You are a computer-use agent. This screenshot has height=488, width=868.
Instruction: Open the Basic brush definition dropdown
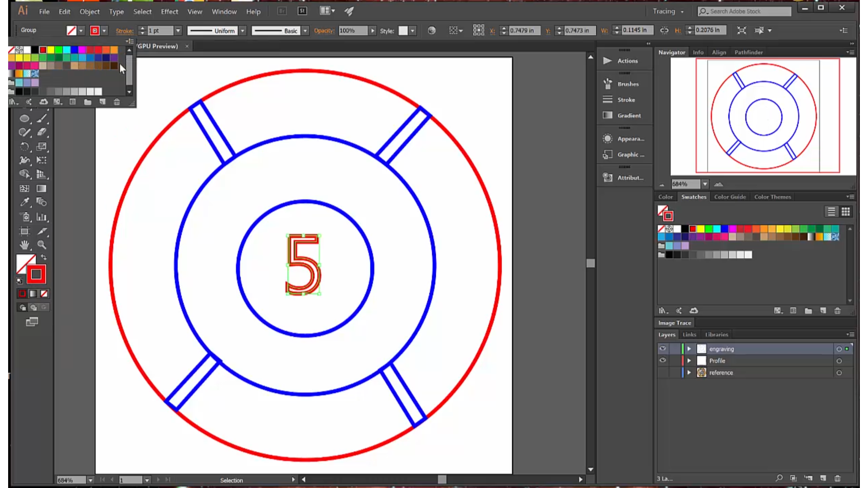click(305, 30)
